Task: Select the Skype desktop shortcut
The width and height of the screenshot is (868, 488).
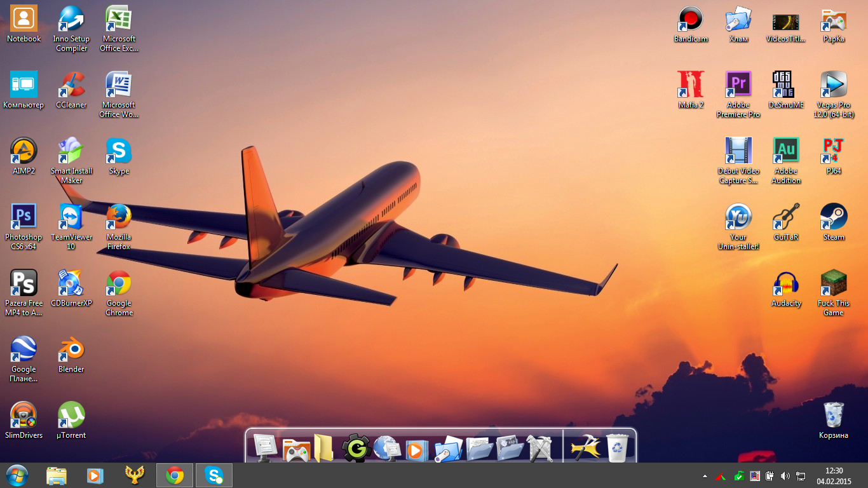Action: click(x=119, y=156)
